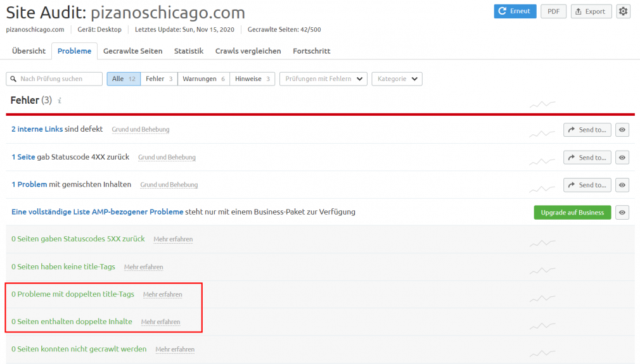Open the AMP-bezogener Probleme link

[97, 211]
